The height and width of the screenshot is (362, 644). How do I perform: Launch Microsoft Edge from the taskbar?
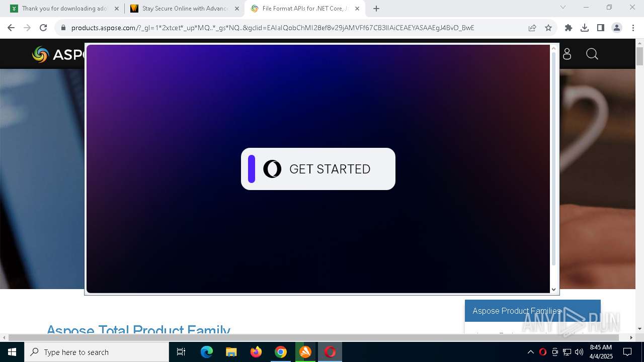207,352
